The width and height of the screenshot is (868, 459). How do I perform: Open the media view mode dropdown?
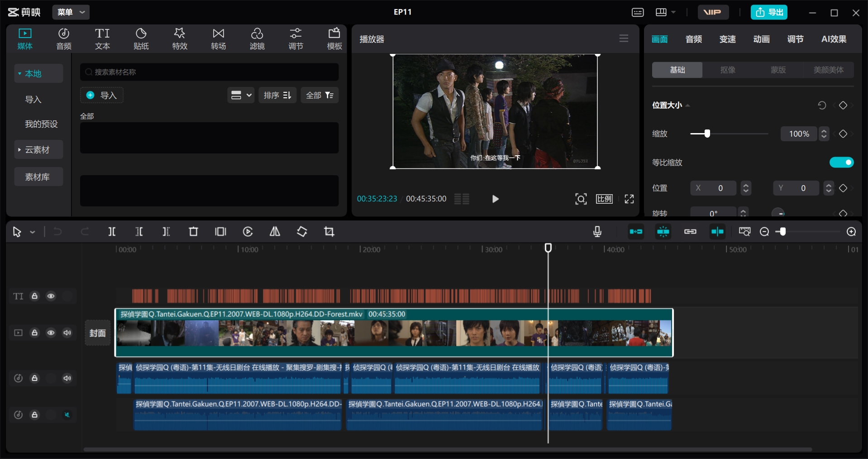241,95
